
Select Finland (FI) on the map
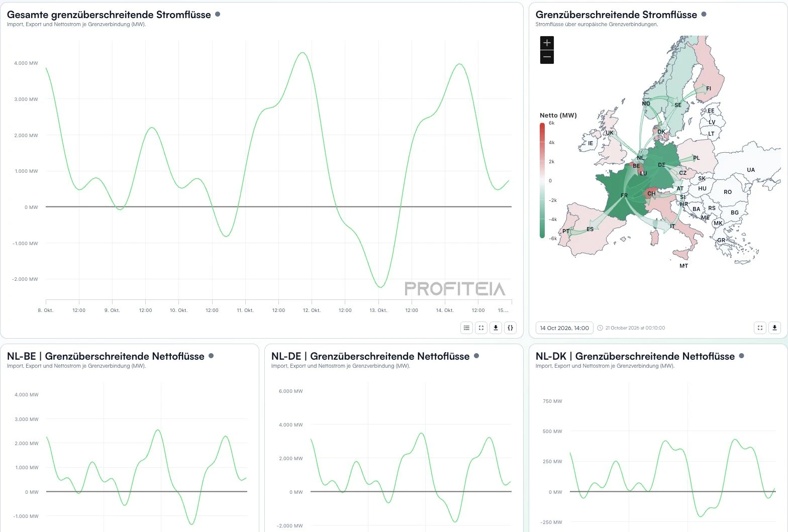click(x=709, y=88)
